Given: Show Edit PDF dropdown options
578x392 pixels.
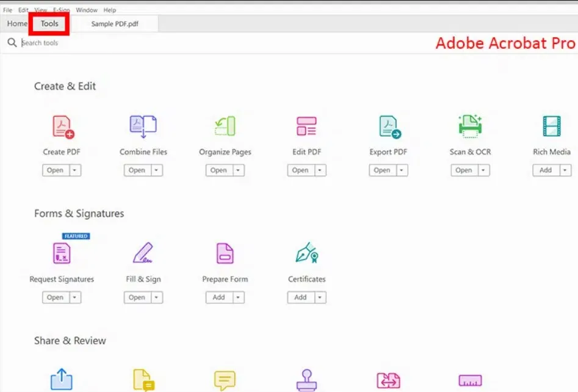Looking at the screenshot, I should tap(320, 170).
